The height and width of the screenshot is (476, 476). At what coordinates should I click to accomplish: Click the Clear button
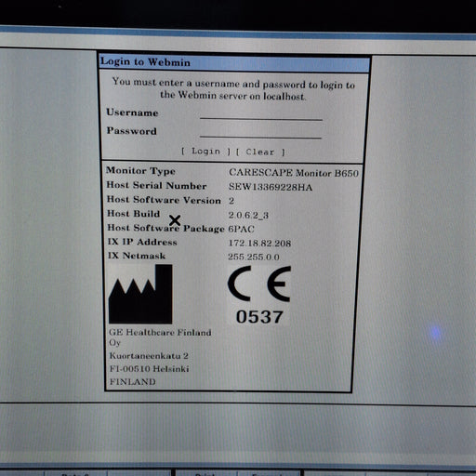pyautogui.click(x=260, y=152)
